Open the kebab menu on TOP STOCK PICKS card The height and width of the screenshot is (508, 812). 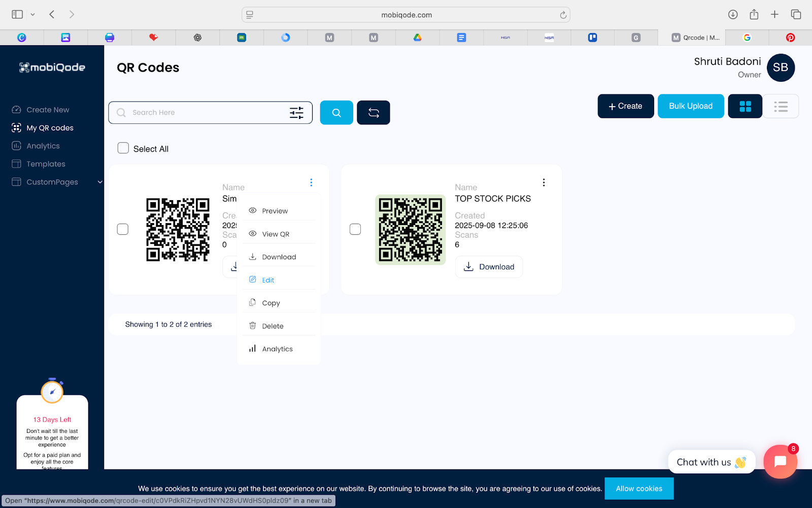click(544, 182)
